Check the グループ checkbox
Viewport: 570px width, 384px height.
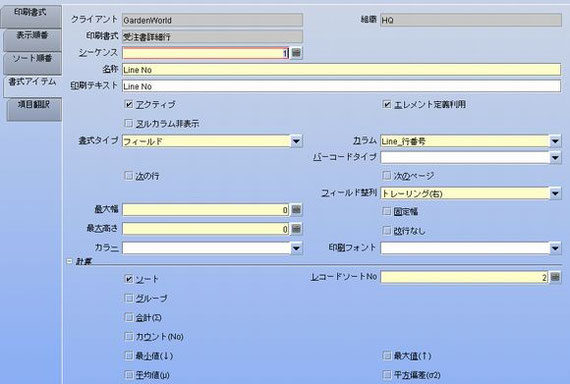128,298
